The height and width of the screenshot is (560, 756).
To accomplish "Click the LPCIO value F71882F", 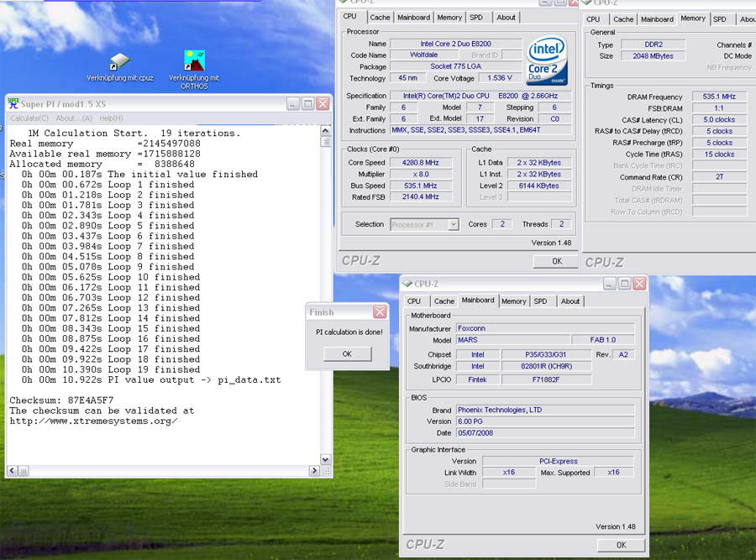I will [x=546, y=379].
